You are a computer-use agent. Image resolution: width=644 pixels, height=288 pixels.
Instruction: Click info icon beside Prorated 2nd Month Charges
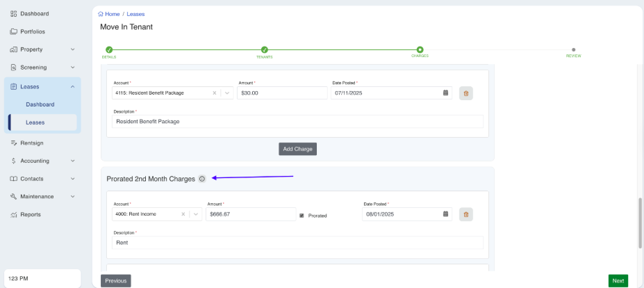click(201, 179)
